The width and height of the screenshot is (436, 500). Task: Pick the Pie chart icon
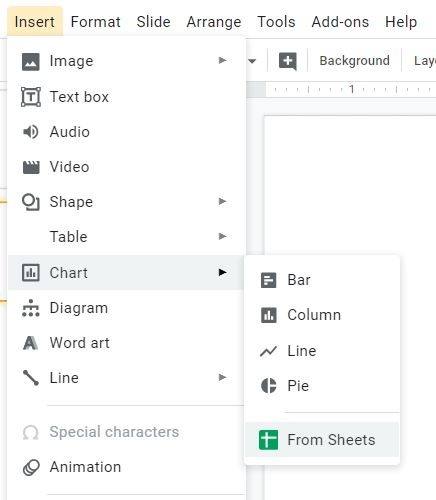[268, 386]
